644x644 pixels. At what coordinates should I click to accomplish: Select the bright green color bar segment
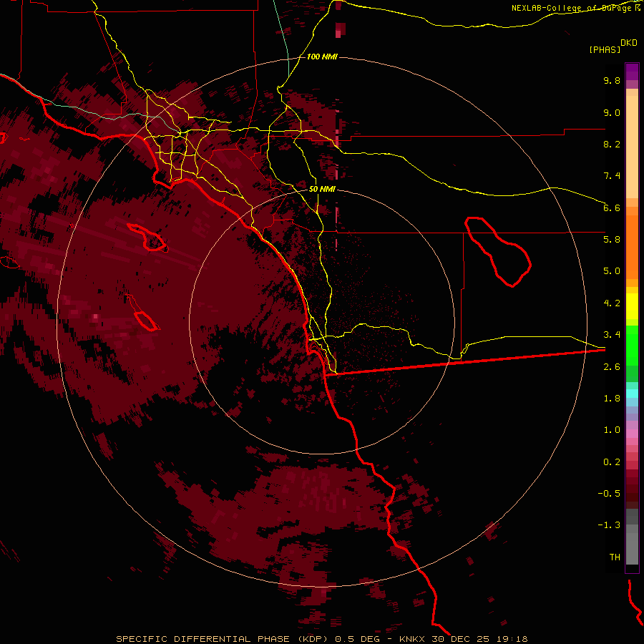(632, 345)
